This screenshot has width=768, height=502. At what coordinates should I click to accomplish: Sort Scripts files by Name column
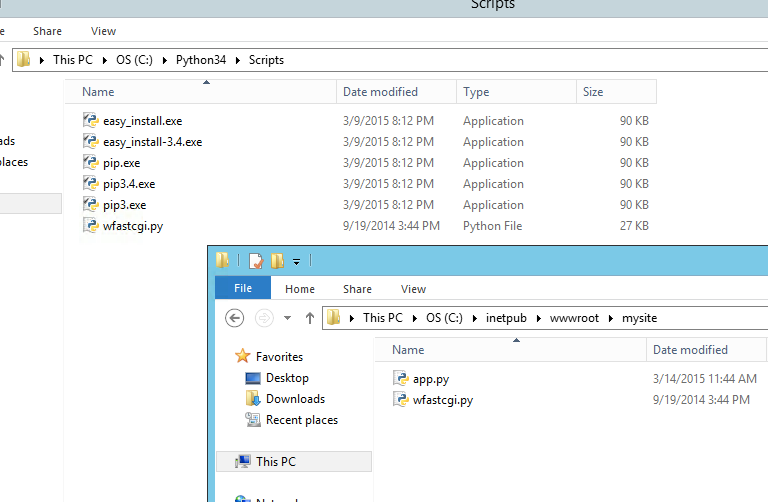click(201, 92)
